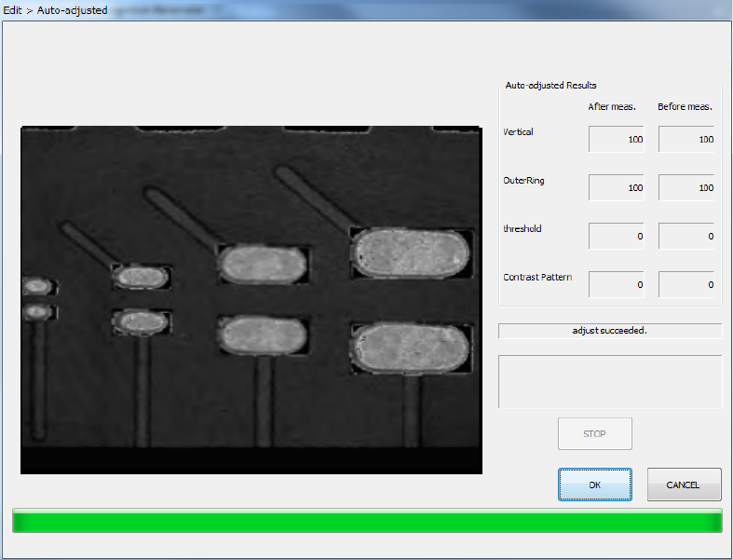733x560 pixels.
Task: Click the 'After meas.' column header
Action: [x=612, y=106]
